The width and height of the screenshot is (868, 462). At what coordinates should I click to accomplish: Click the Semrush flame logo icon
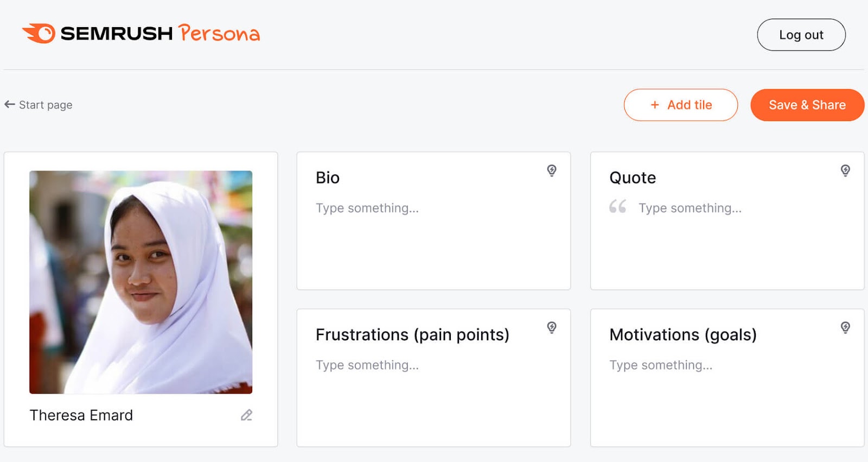[39, 33]
